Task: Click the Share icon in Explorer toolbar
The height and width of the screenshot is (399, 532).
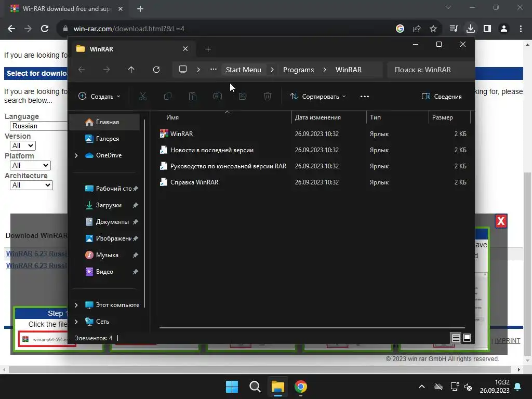Action: pyautogui.click(x=243, y=96)
